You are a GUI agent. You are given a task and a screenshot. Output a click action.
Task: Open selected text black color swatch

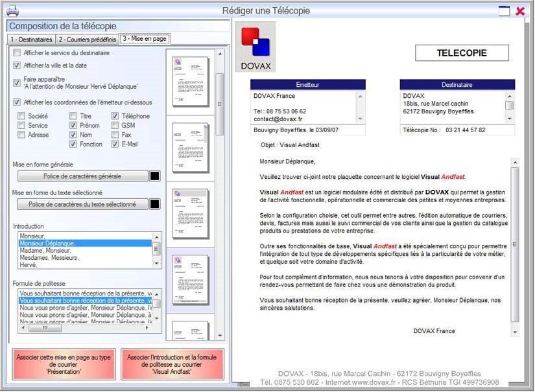coord(154,204)
